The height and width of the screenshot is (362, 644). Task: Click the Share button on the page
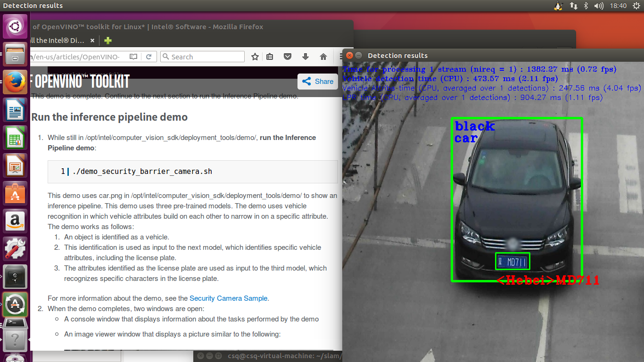click(318, 81)
